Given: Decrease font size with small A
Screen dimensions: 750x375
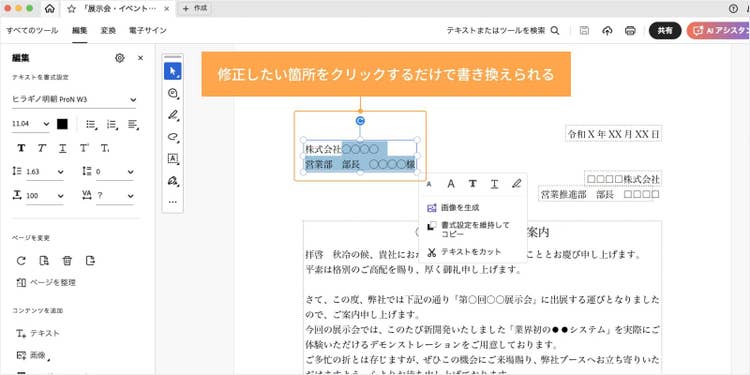Looking at the screenshot, I should point(429,184).
